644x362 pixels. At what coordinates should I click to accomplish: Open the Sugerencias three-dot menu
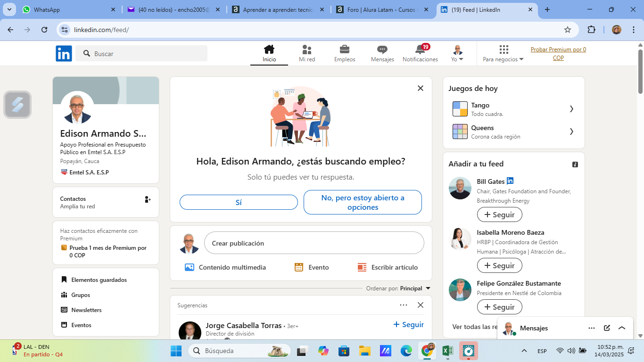coord(404,305)
